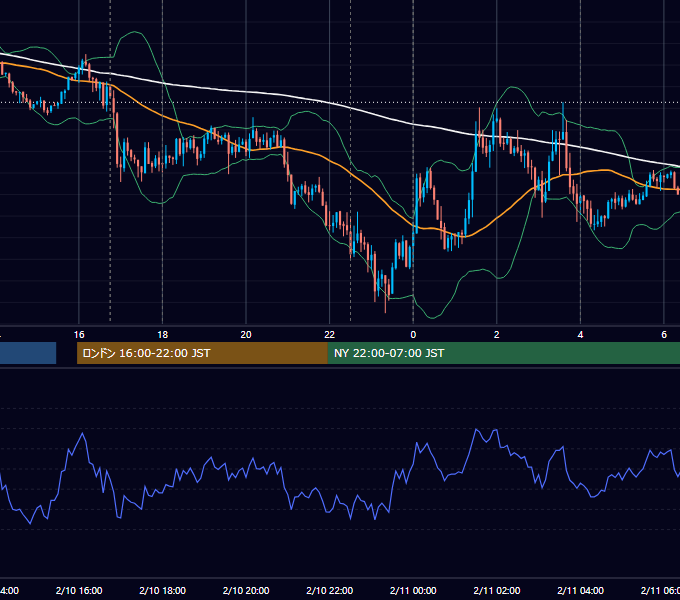Image resolution: width=680 pixels, height=600 pixels.
Task: Click the London session bar 16:00-22:00 JST
Action: pos(202,353)
